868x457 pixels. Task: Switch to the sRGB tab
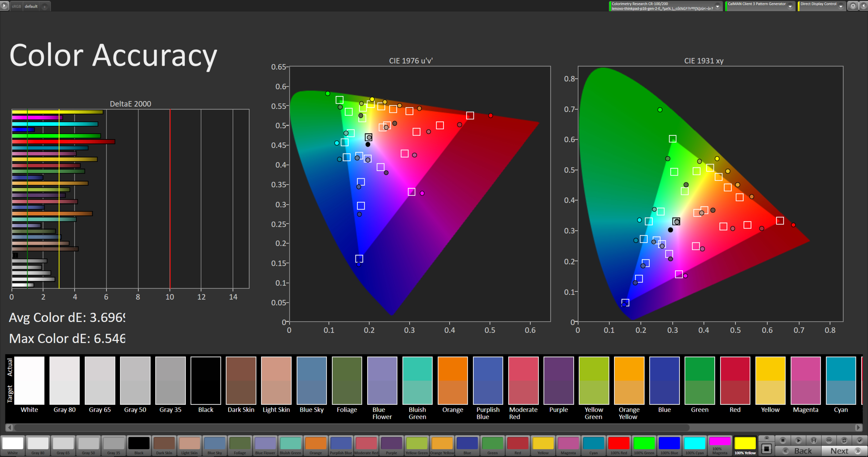[x=16, y=6]
